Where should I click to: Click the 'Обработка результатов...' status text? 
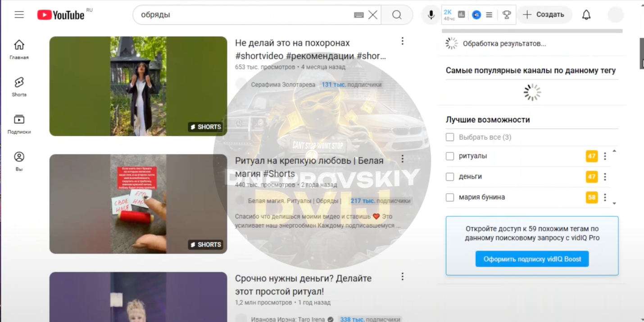coord(504,44)
